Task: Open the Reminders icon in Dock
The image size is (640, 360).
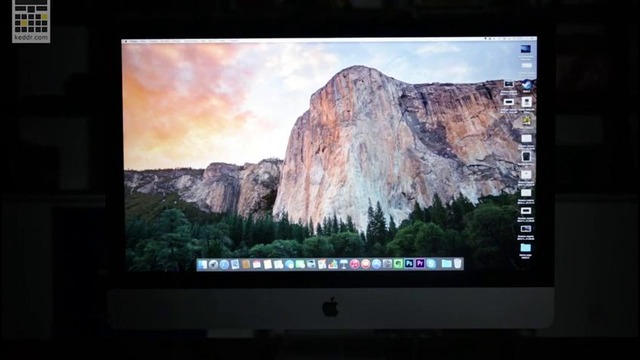Action: coord(278,264)
